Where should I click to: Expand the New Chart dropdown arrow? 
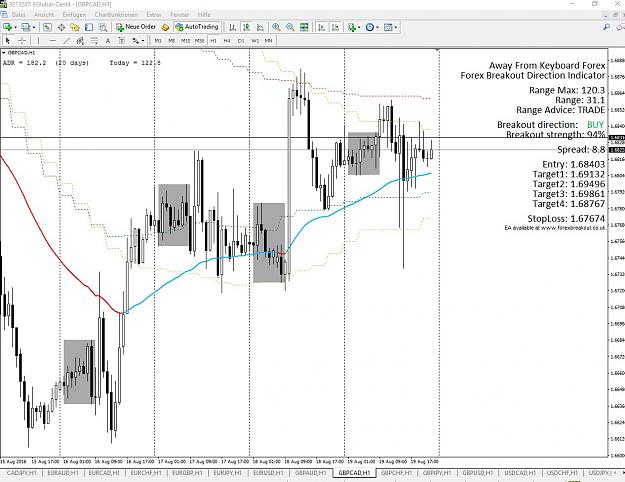tap(15, 27)
